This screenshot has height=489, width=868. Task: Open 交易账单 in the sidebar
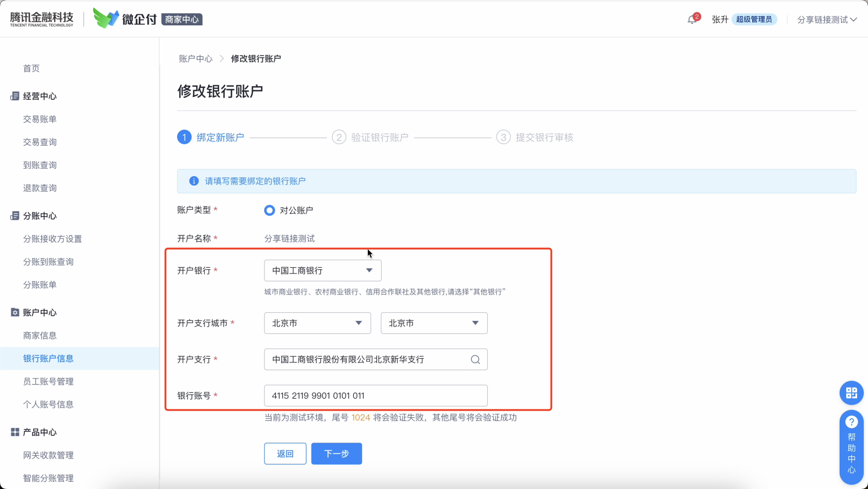(40, 119)
